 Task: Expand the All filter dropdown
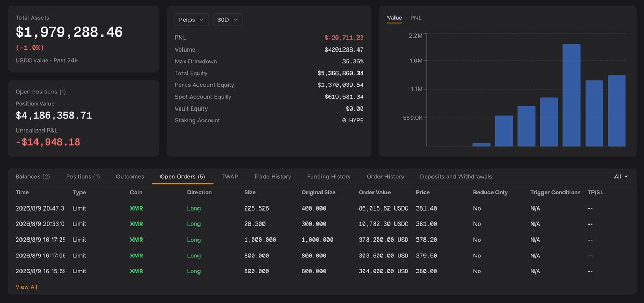click(x=621, y=176)
